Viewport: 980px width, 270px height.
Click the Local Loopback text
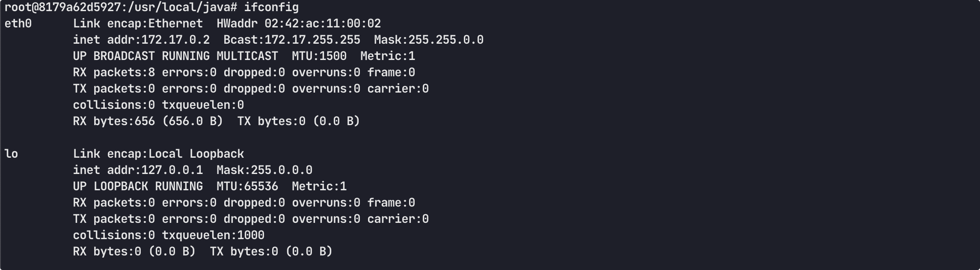click(196, 154)
